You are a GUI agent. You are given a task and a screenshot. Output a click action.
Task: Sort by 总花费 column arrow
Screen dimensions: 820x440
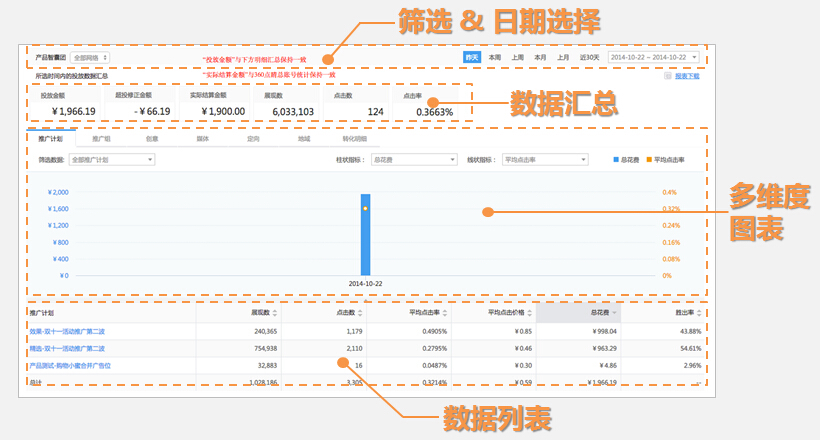(x=612, y=313)
